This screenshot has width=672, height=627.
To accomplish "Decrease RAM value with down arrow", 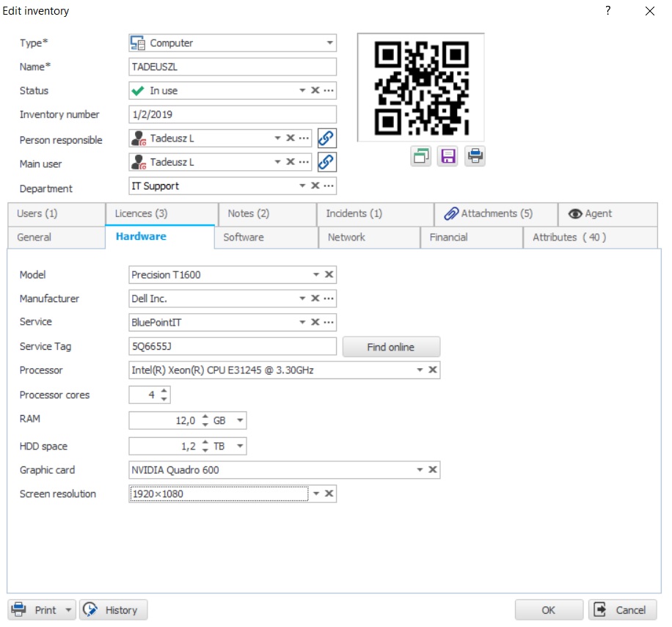I will pos(205,424).
